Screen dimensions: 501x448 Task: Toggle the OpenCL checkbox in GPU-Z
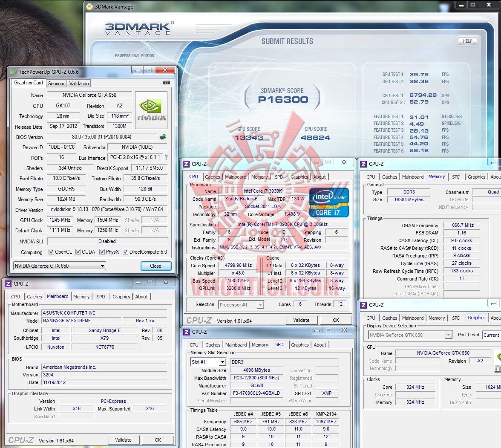pos(51,251)
